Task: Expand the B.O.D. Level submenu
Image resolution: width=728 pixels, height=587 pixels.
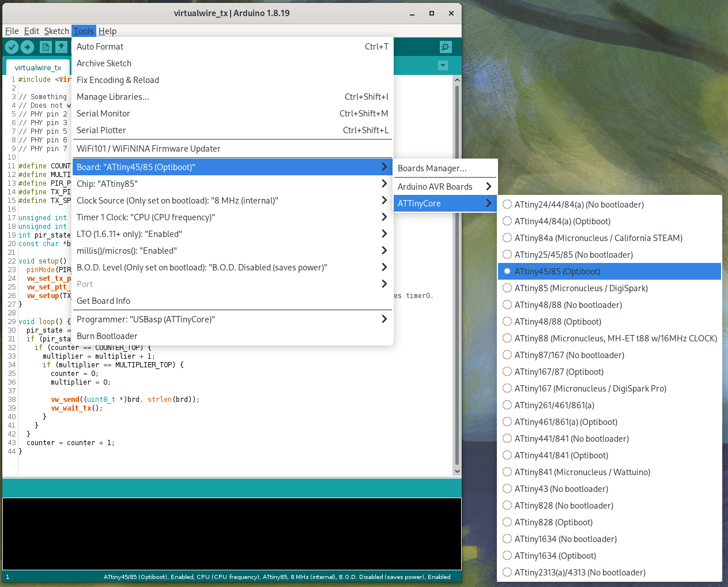Action: tap(232, 268)
